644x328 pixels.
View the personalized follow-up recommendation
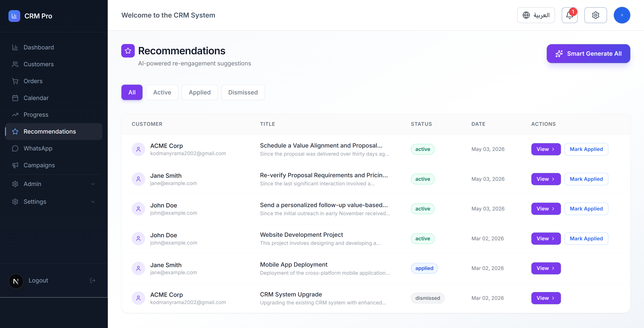[x=546, y=209]
